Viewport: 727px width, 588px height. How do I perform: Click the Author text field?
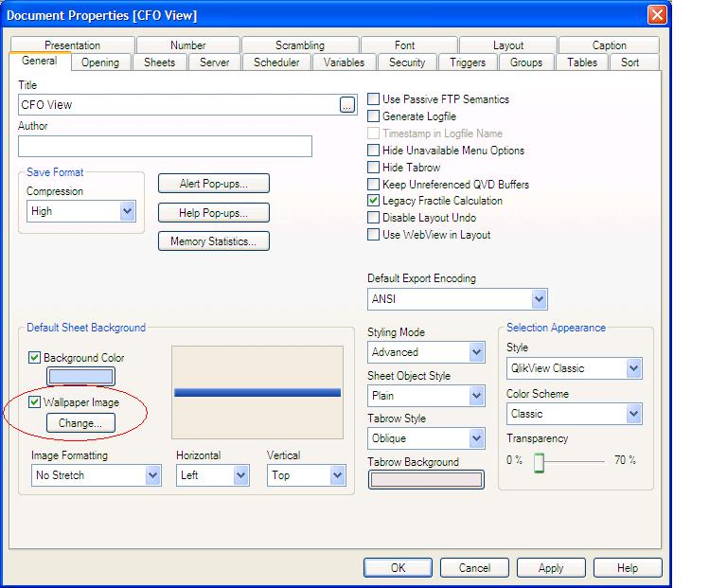point(165,146)
